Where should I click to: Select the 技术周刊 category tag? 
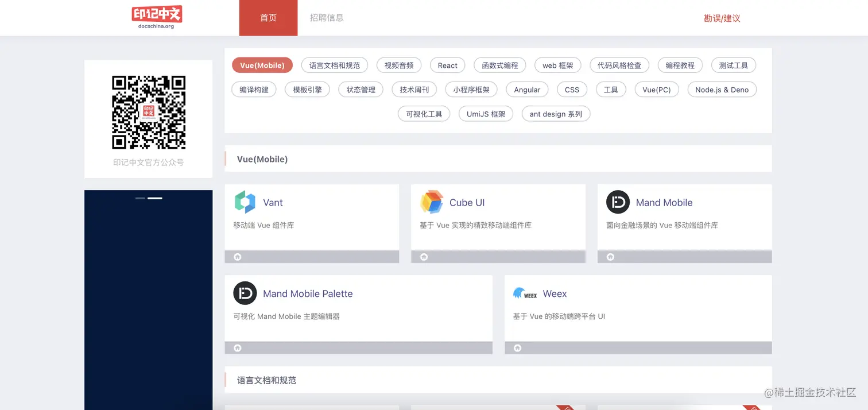[x=414, y=90]
